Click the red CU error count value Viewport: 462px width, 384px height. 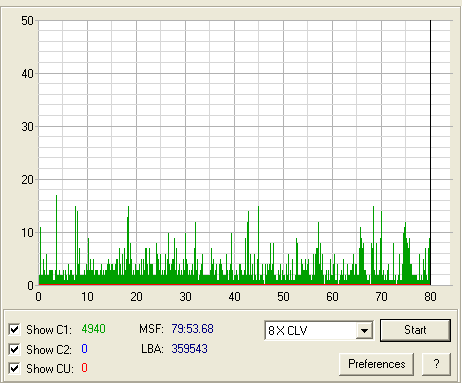pyautogui.click(x=84, y=368)
